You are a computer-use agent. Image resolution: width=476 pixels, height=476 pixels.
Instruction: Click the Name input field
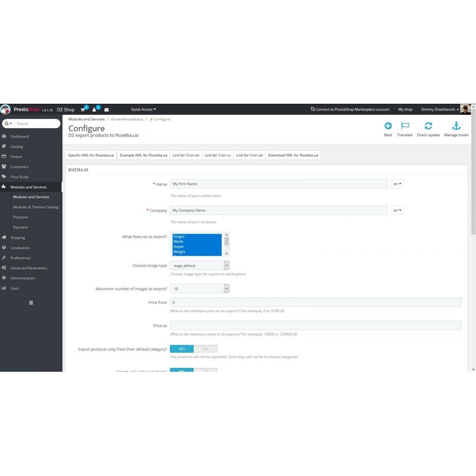tap(278, 184)
